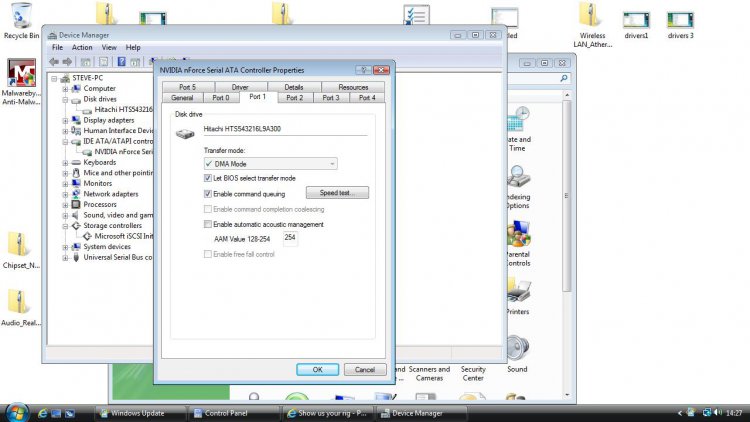Click Show Desktop quick launch icon
Screen dimensions: 750x422
[x=56, y=413]
